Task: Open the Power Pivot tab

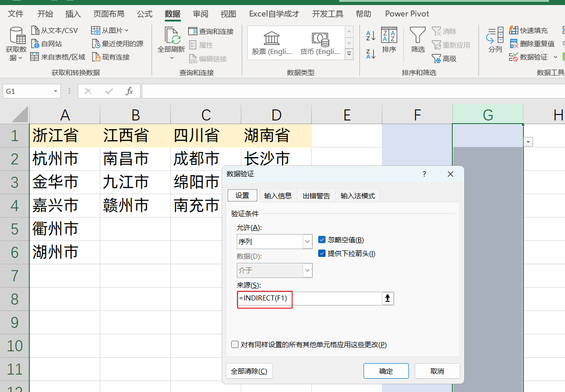Action: (407, 14)
